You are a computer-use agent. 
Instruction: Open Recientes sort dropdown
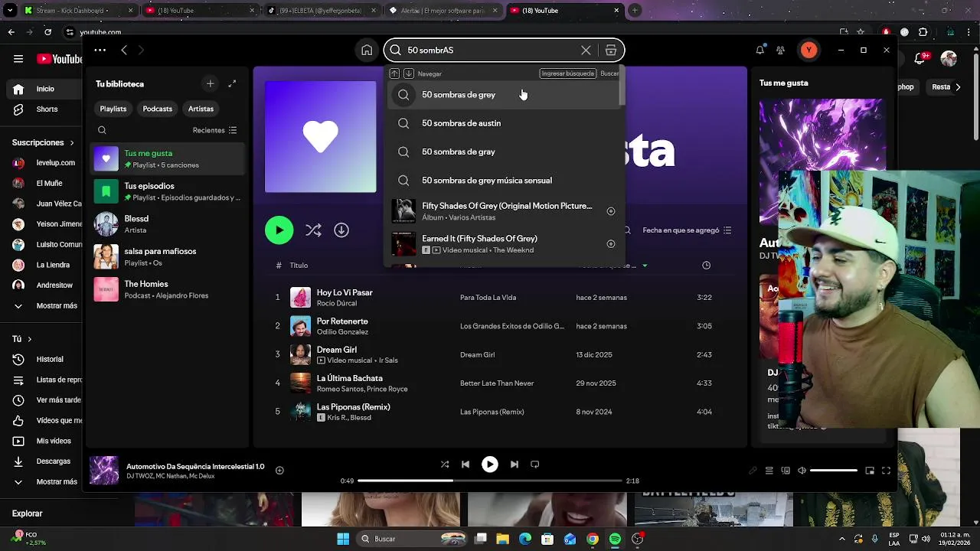point(214,130)
